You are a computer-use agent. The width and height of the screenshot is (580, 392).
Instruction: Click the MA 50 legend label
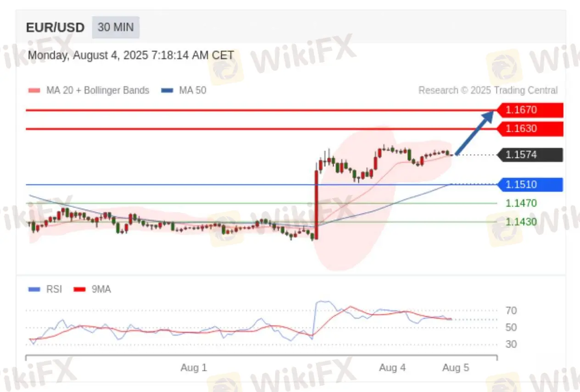tap(193, 90)
